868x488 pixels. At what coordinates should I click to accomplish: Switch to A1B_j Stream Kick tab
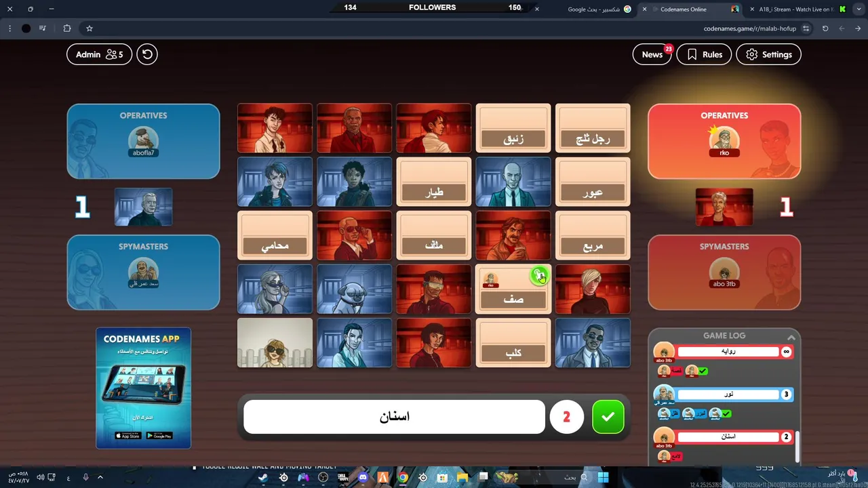[x=800, y=9]
